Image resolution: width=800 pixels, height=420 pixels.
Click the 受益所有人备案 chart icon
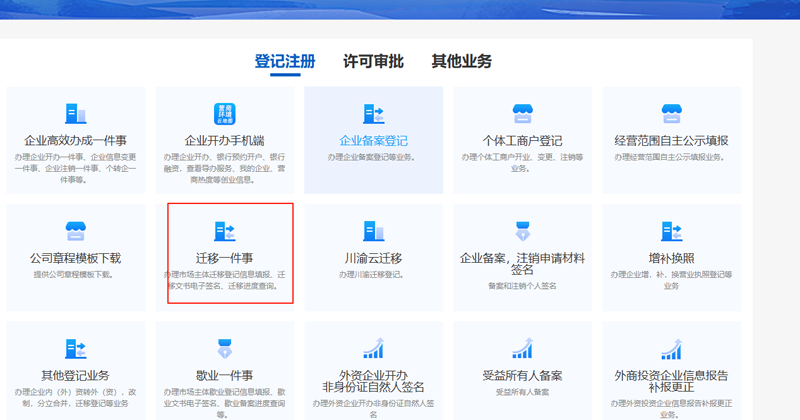[522, 348]
